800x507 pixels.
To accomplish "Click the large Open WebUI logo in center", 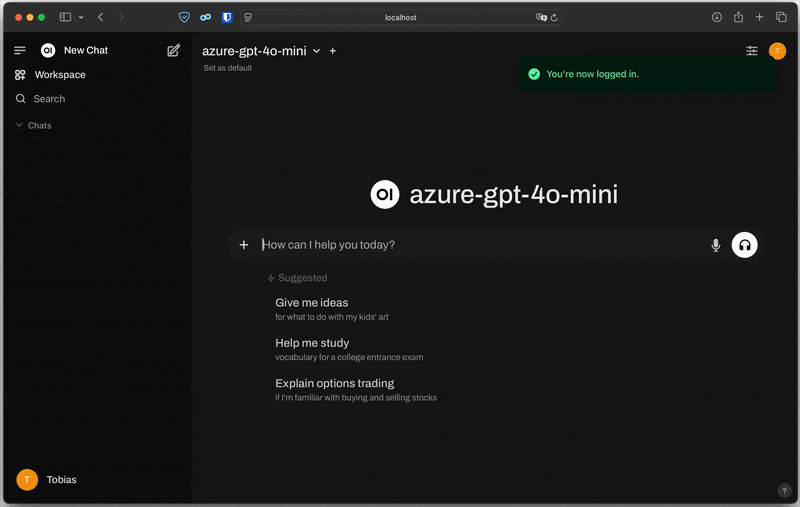I will point(385,194).
